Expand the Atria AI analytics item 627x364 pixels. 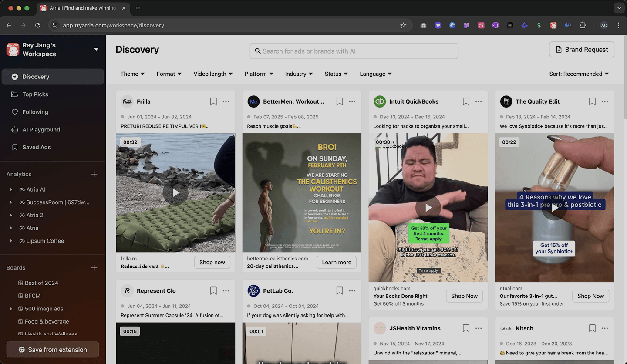tap(11, 190)
